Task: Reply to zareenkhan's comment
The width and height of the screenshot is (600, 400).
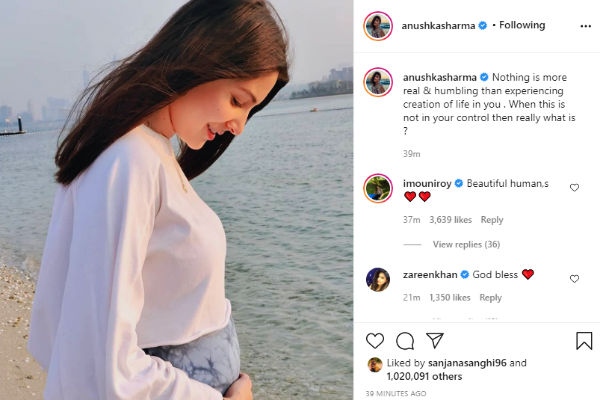Action: click(x=490, y=297)
